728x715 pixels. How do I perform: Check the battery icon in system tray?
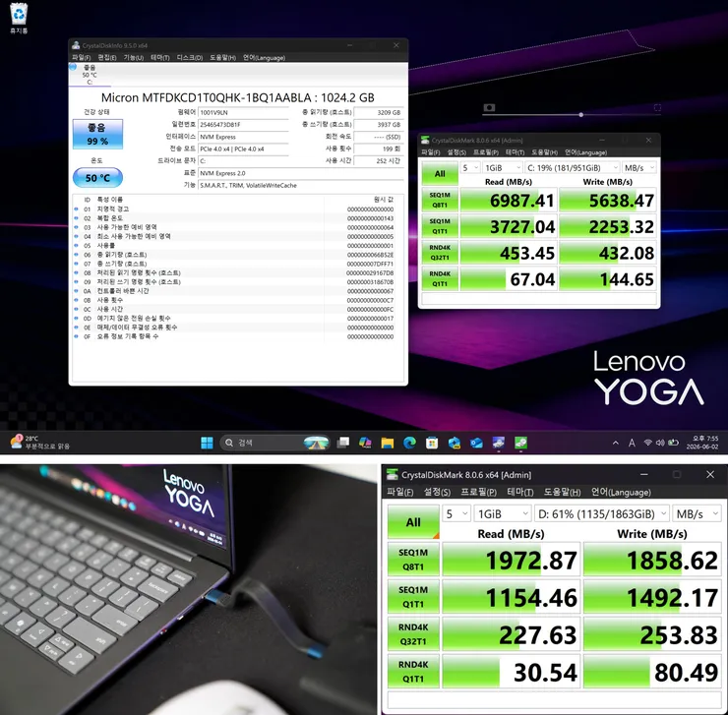(673, 443)
